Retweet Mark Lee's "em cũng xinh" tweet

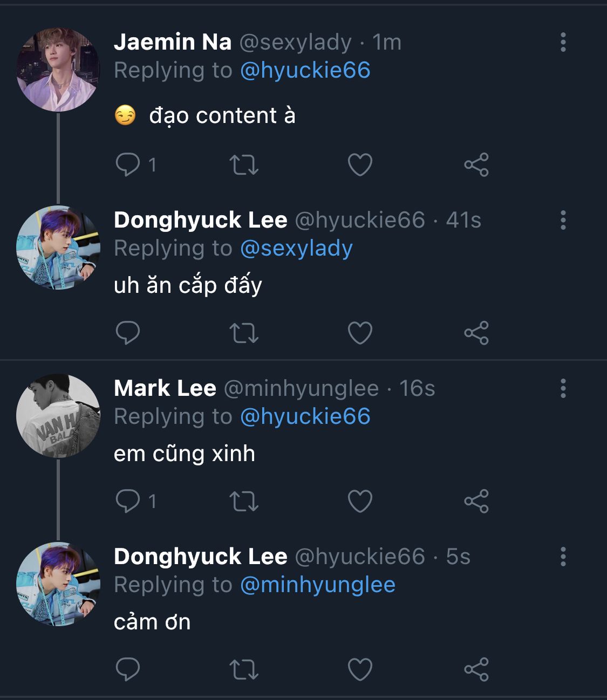point(244,502)
